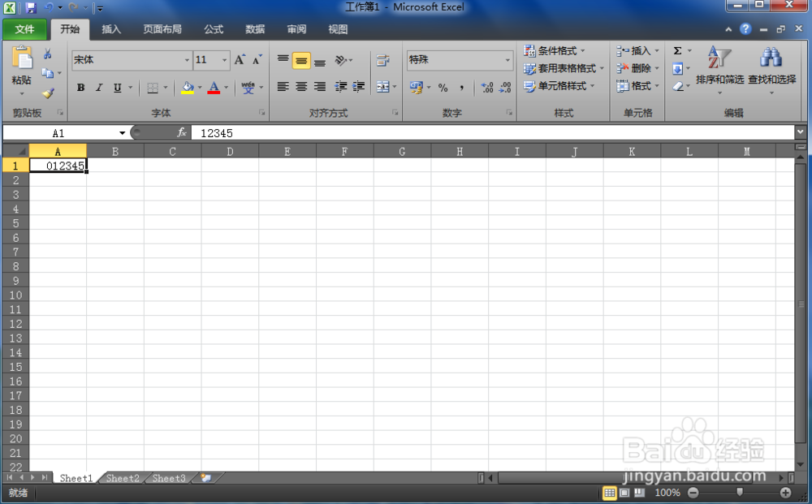Apply percent style format
The image size is (812, 504).
pos(443,88)
